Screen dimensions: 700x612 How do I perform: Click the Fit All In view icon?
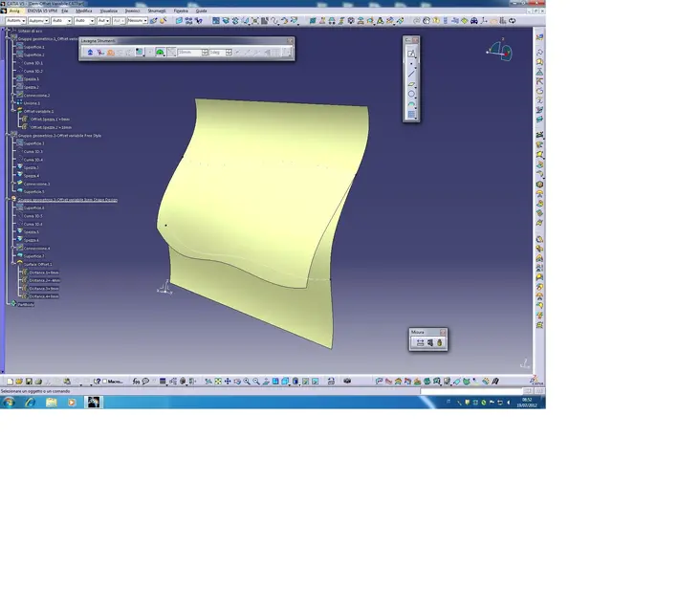click(x=218, y=382)
